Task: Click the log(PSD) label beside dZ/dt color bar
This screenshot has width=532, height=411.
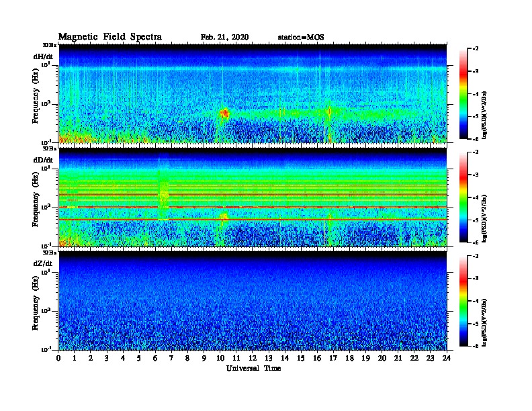Action: (484, 322)
